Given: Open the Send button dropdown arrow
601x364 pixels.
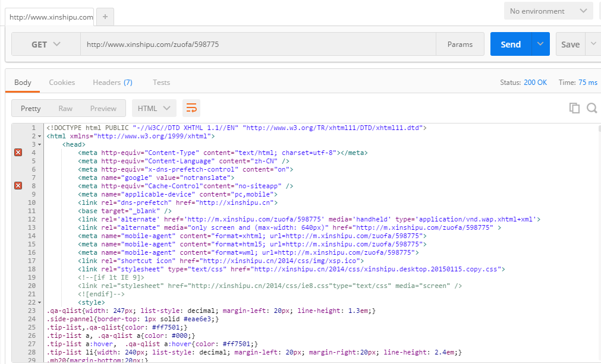Looking at the screenshot, I should [x=540, y=45].
